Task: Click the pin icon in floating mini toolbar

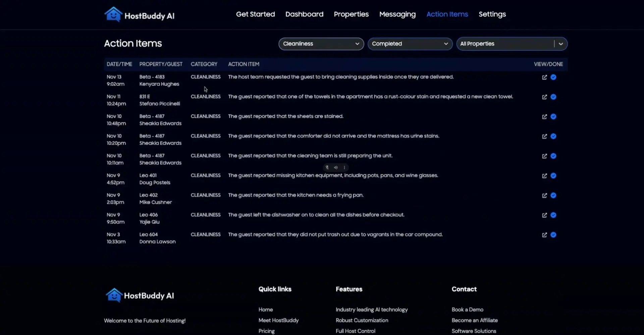Action: (327, 167)
